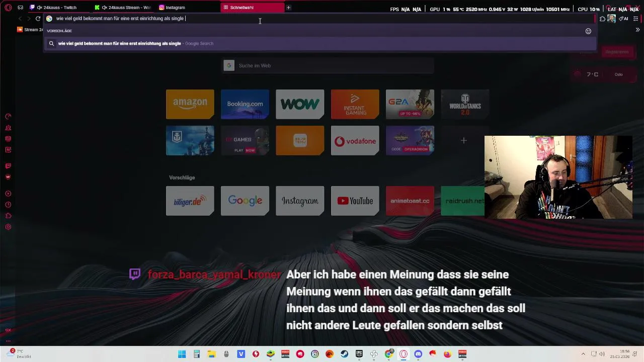
Task: Switch to the 24kauss - Twitch tab
Action: [x=59, y=8]
